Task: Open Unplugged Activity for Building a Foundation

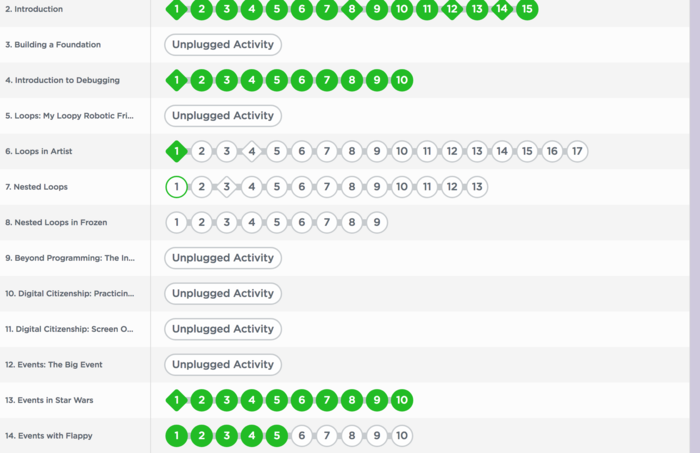Action: [x=223, y=45]
